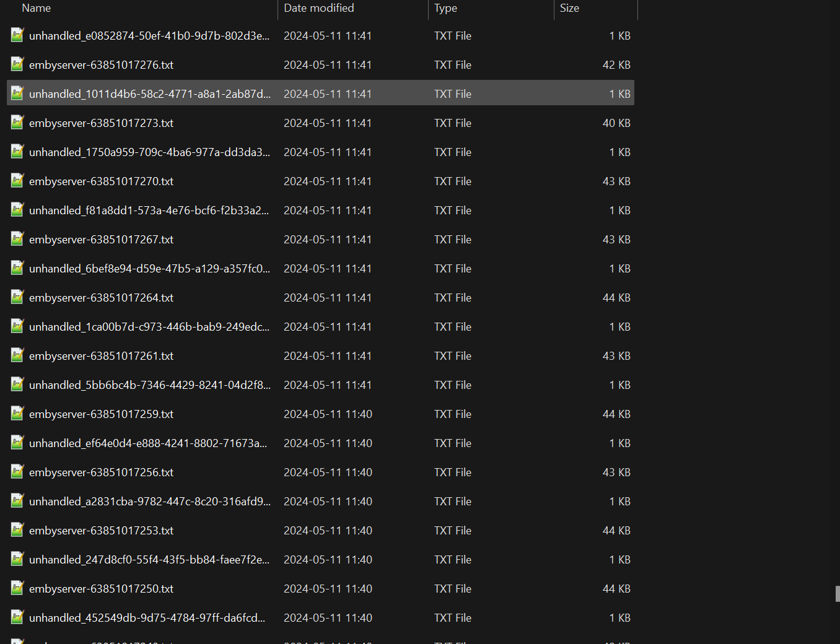Click the 1 KB size of unhandled_452549db file

620,618
